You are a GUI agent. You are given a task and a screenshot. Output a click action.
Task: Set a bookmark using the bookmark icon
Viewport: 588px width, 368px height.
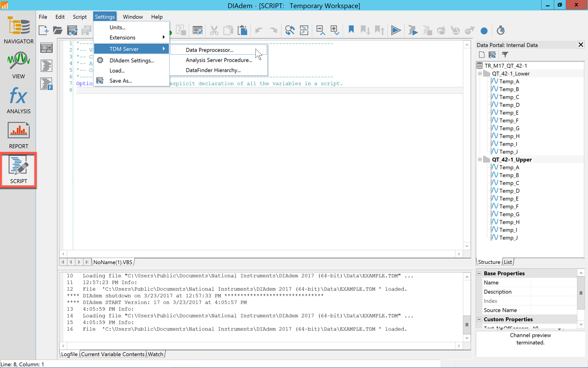pyautogui.click(x=351, y=29)
